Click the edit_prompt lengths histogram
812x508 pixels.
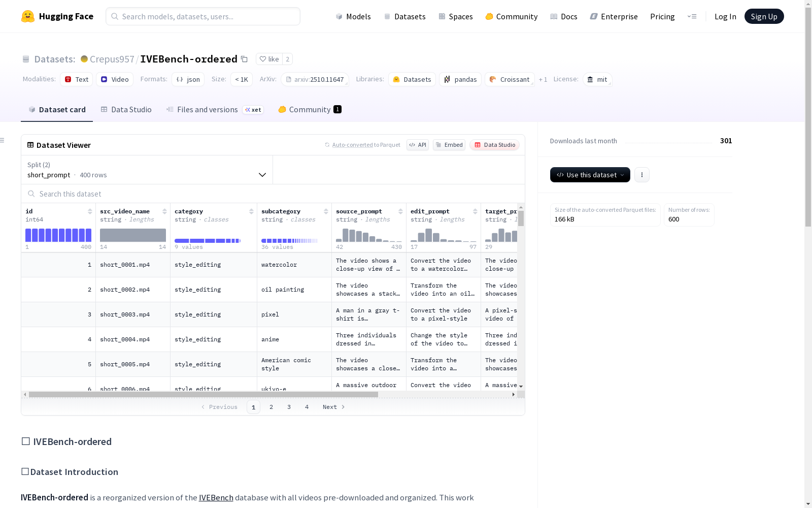[x=444, y=235]
